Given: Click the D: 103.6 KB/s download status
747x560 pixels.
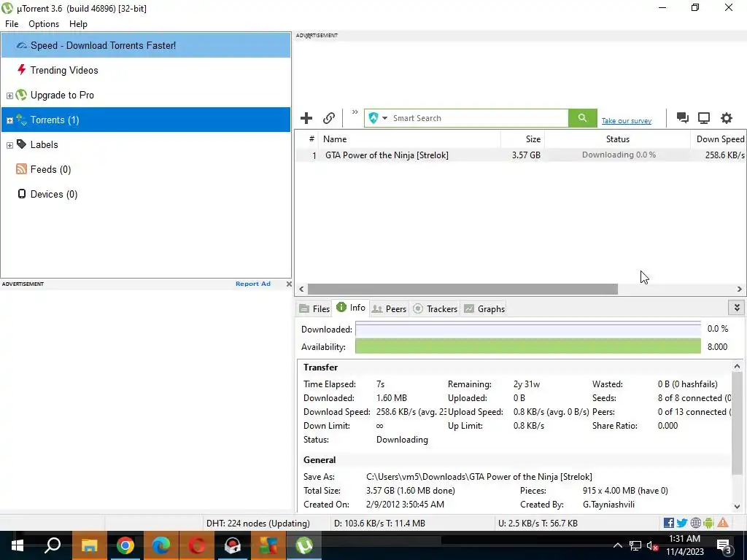Looking at the screenshot, I should (x=379, y=524).
